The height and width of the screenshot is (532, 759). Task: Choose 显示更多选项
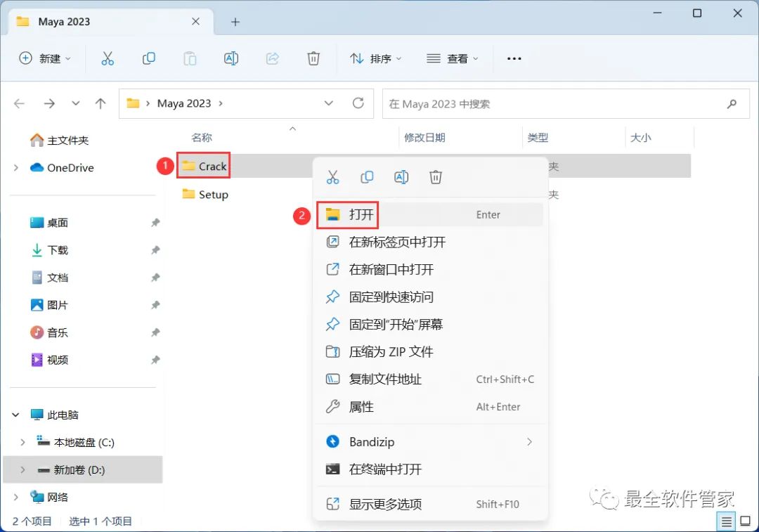[x=429, y=505]
